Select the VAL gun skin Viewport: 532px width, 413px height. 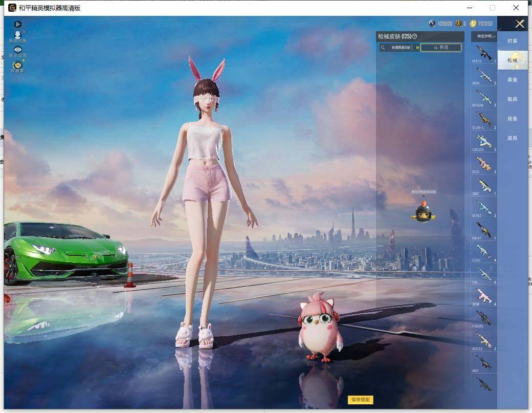click(484, 274)
